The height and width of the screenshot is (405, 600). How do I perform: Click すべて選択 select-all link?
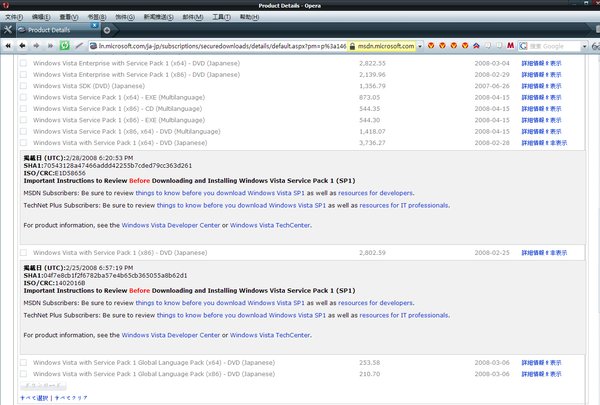pyautogui.click(x=34, y=398)
